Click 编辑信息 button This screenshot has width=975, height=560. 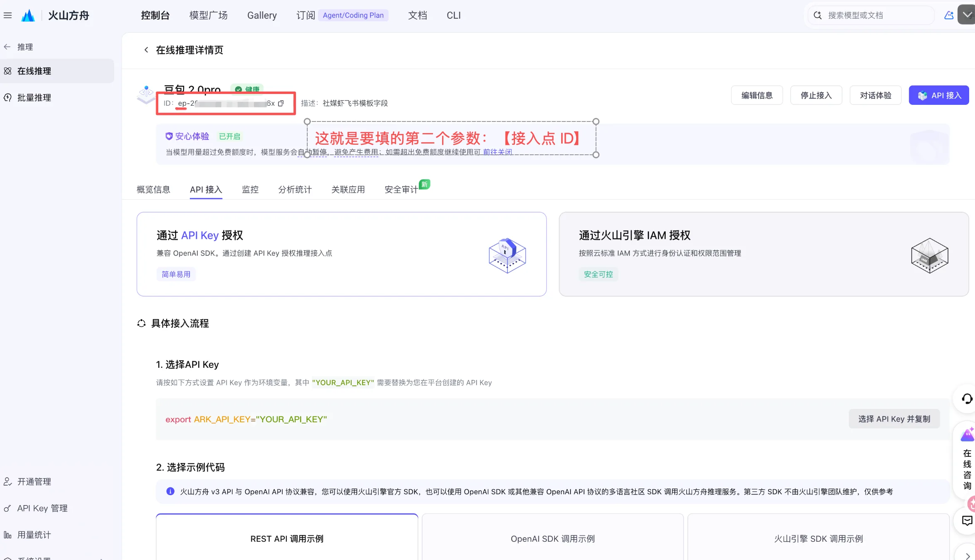click(x=757, y=95)
